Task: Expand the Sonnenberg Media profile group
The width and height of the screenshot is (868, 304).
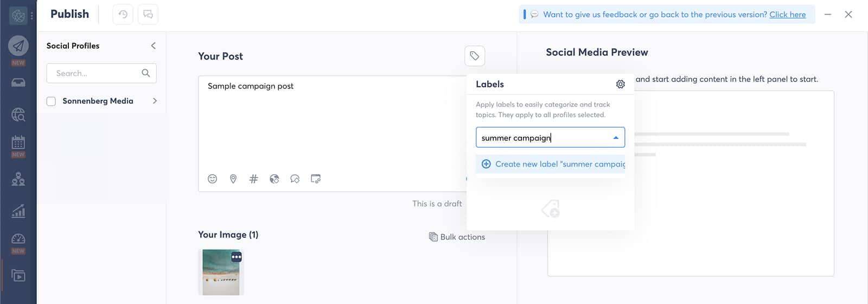Action: 155,101
